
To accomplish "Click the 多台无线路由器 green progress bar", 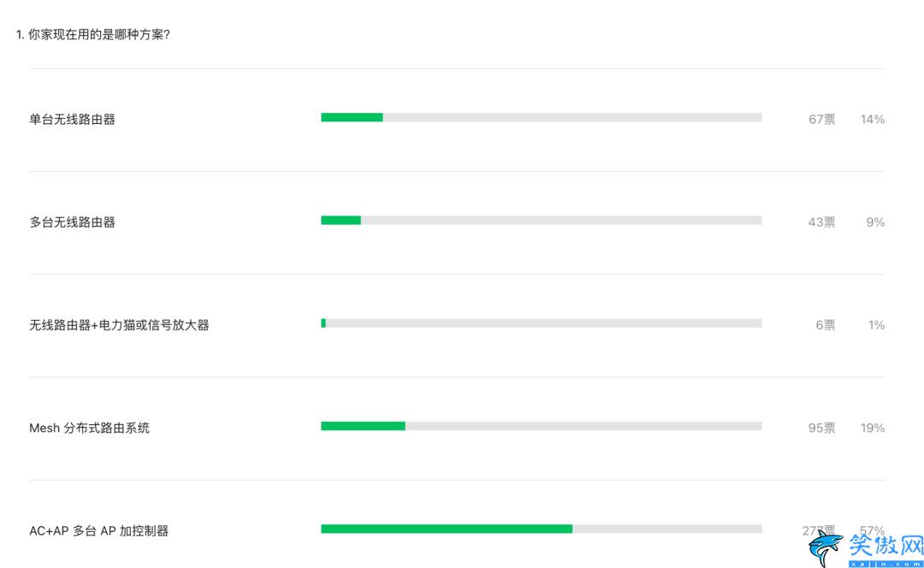I will 341,221.
